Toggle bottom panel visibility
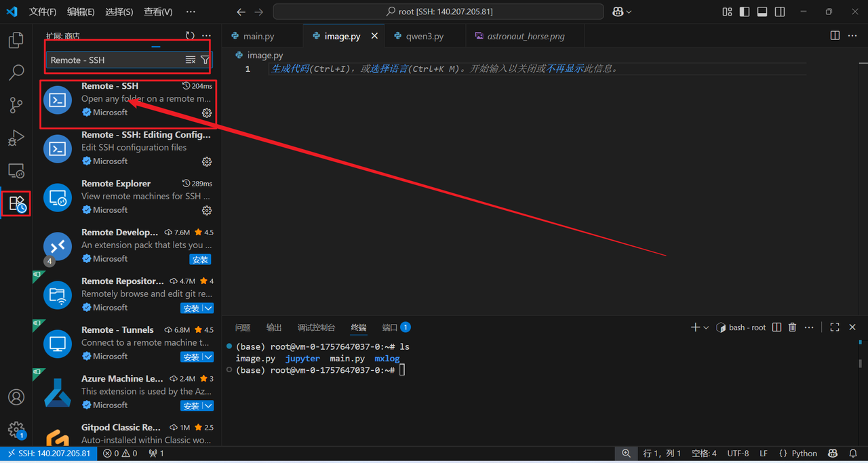Image resolution: width=868 pixels, height=463 pixels. point(762,12)
